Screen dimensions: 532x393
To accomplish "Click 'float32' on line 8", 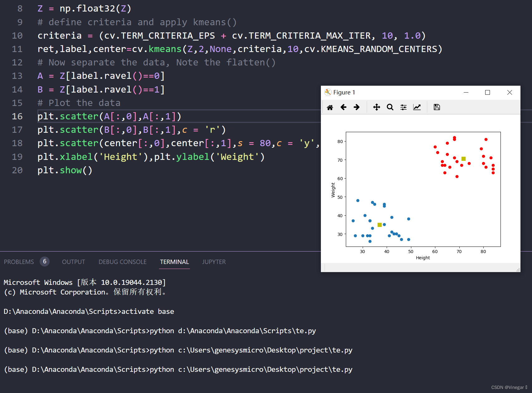I will [x=96, y=8].
